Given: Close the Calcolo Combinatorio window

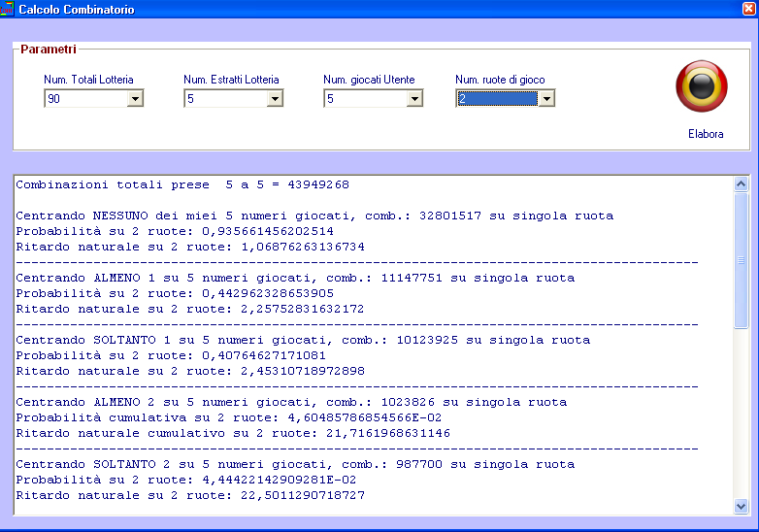Looking at the screenshot, I should (x=748, y=9).
